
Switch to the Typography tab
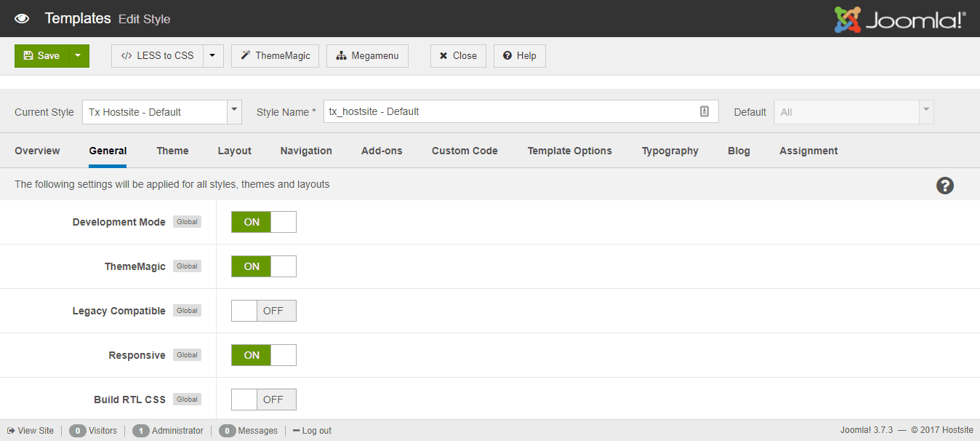tap(670, 151)
